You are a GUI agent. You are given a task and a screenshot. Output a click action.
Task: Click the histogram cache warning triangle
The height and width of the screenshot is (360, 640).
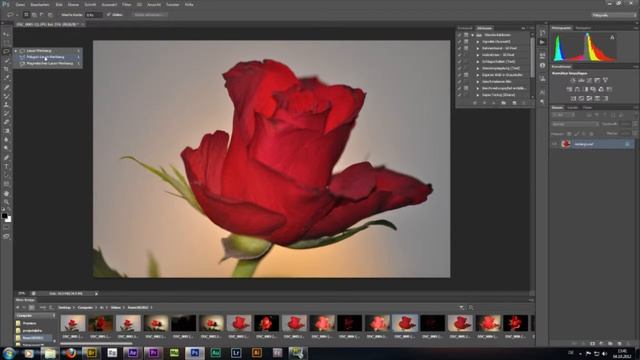coord(612,38)
